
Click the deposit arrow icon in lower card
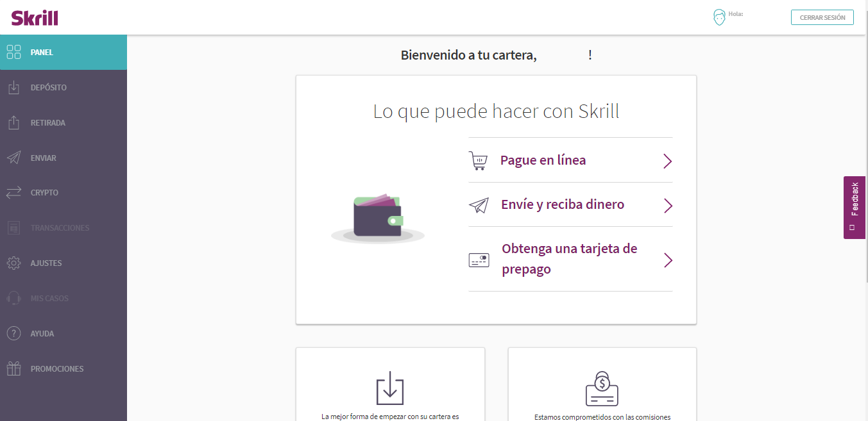(x=390, y=388)
